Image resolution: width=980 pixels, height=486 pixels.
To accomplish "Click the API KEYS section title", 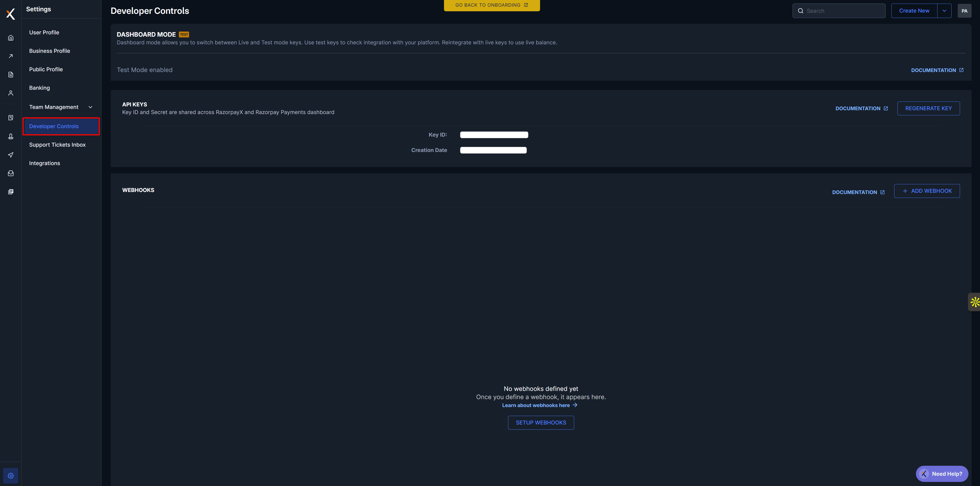I will pos(135,105).
